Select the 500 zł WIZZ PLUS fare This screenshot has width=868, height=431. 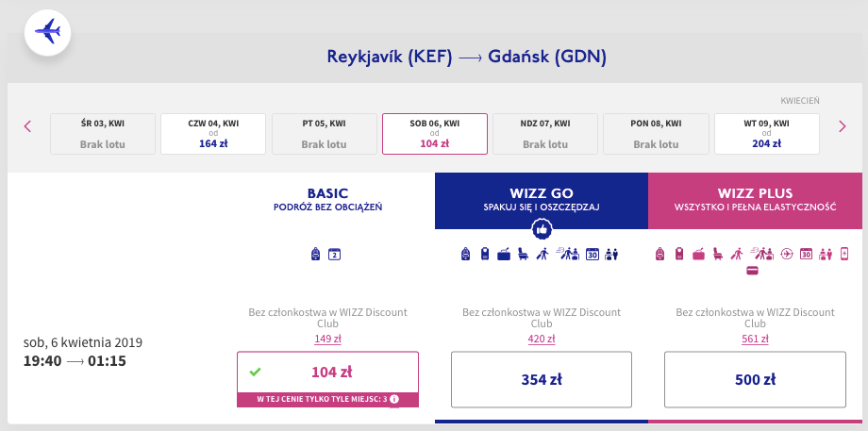coord(755,379)
